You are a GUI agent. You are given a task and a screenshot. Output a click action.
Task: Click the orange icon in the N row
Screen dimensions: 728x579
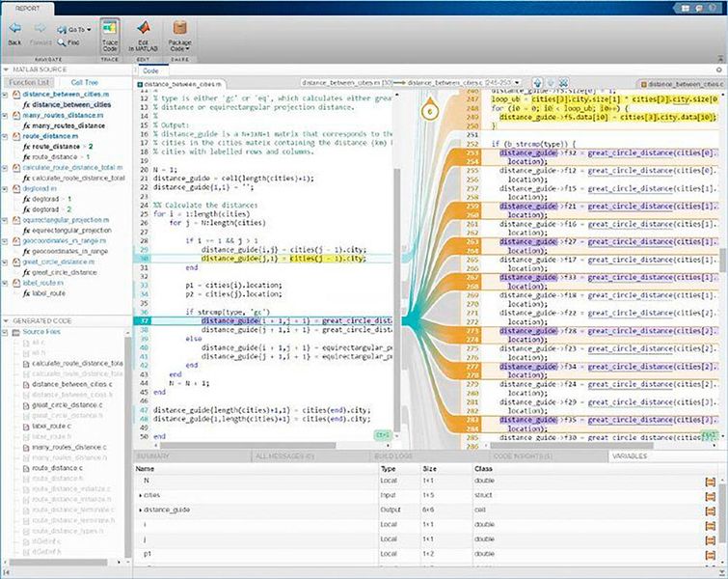710,482
